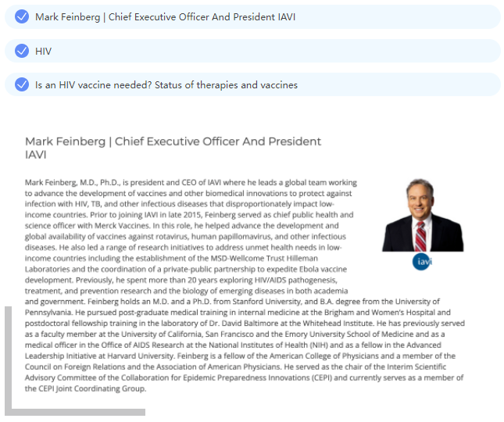The width and height of the screenshot is (504, 422).
Task: Click the round iavi logo badge
Action: click(422, 262)
